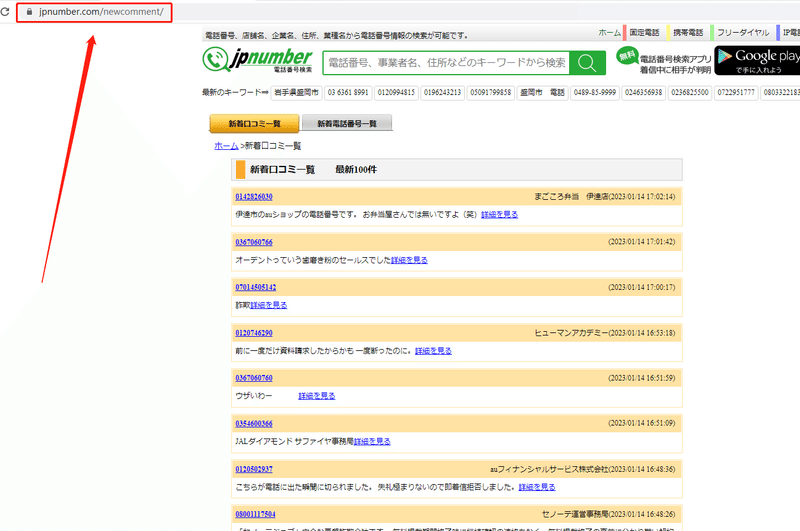Screen dimensions: 800x531
Task: Click the ホーム breadcrumb link
Action: point(226,146)
